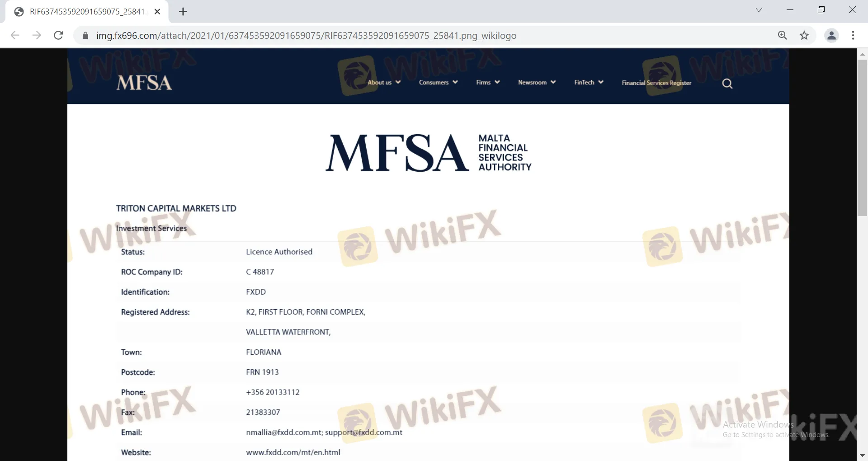Open the tab search chevron
868x461 pixels.
(x=759, y=10)
